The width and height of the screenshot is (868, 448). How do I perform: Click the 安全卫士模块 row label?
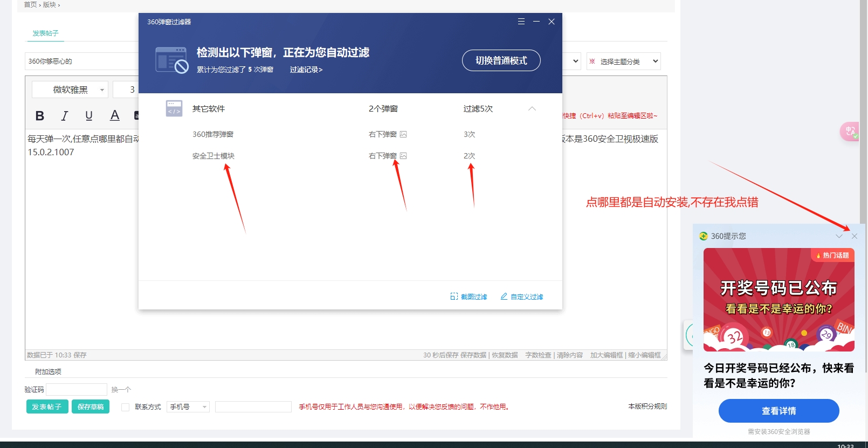(213, 156)
